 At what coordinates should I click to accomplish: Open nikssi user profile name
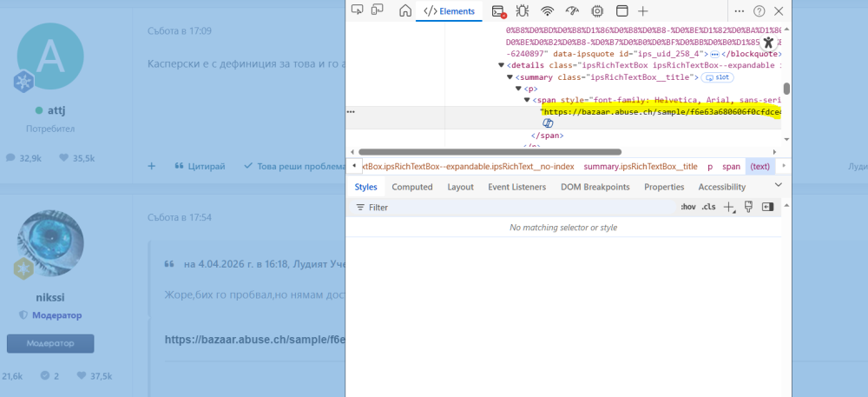49,297
